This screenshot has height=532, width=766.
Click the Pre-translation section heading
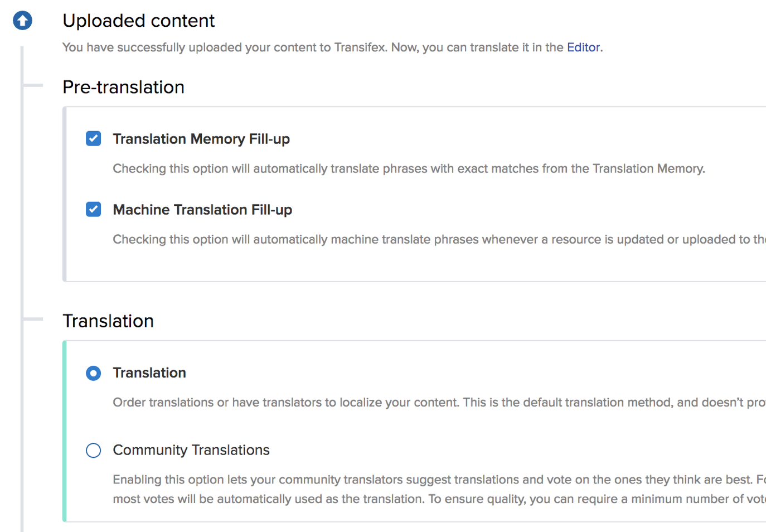tap(124, 87)
